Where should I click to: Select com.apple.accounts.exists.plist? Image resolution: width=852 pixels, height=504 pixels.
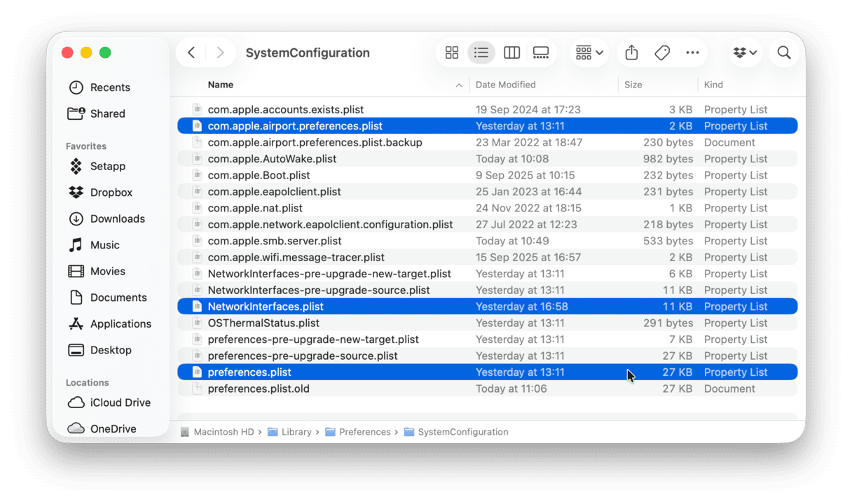(487, 109)
